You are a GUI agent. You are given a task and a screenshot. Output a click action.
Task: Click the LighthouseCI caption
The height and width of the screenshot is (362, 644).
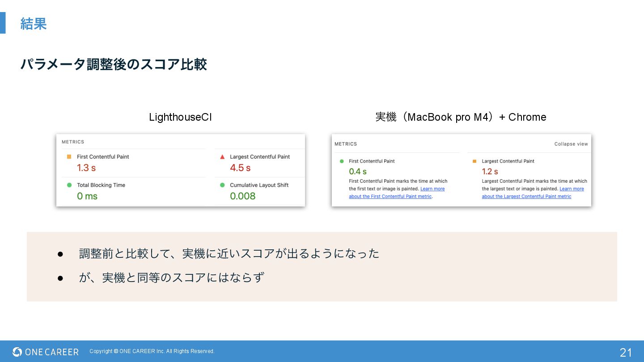point(180,117)
